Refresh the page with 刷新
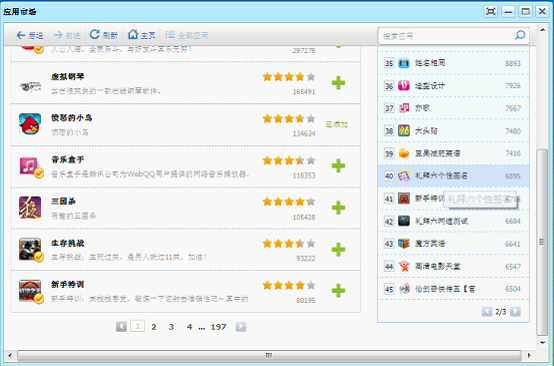The height and width of the screenshot is (366, 554). click(103, 35)
